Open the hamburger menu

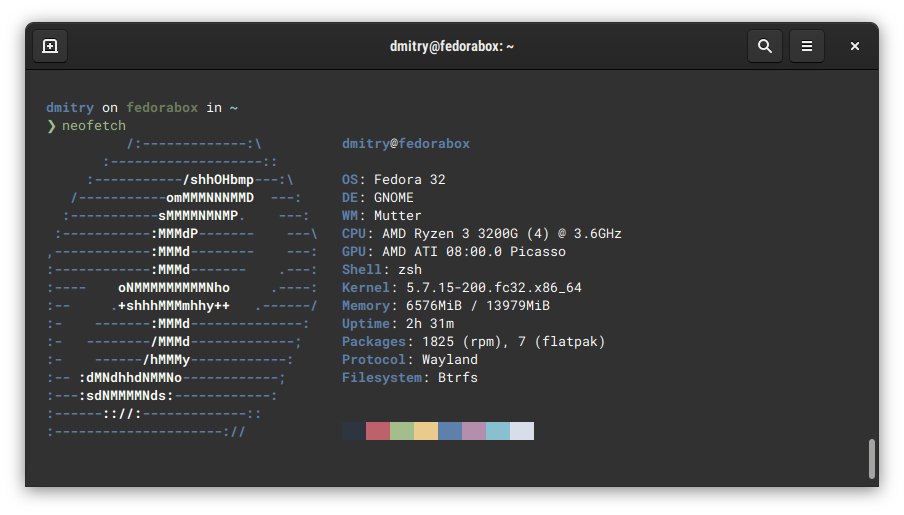pos(807,46)
